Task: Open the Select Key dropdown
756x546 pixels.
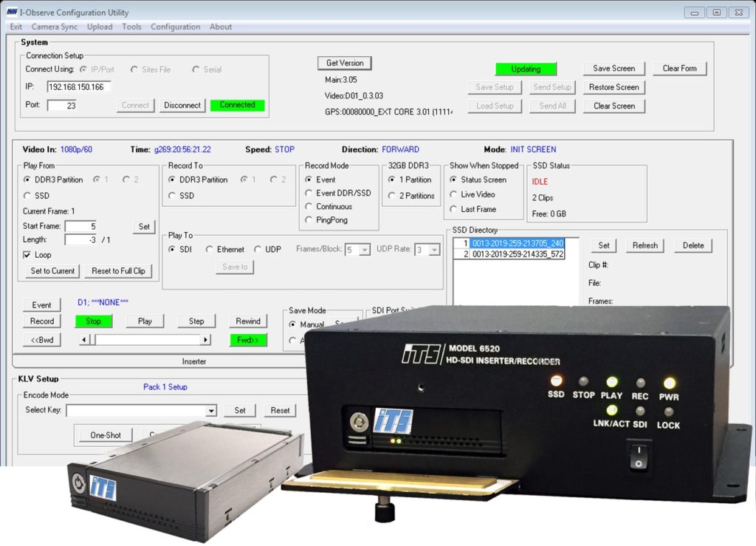Action: pos(213,410)
